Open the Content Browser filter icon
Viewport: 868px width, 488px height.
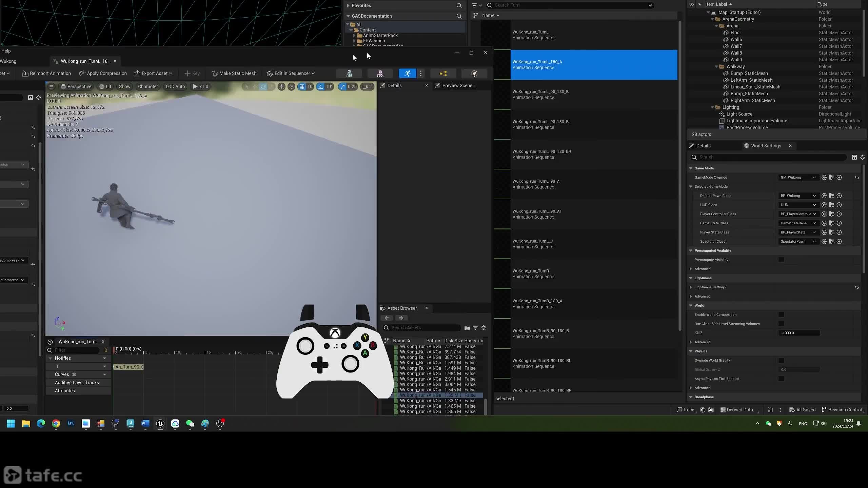[x=477, y=5]
